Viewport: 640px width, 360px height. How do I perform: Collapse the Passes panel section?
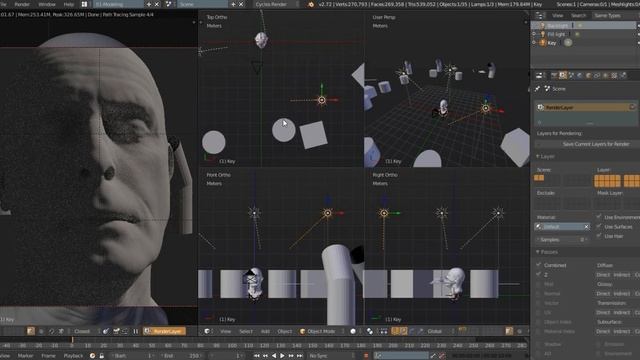click(547, 252)
